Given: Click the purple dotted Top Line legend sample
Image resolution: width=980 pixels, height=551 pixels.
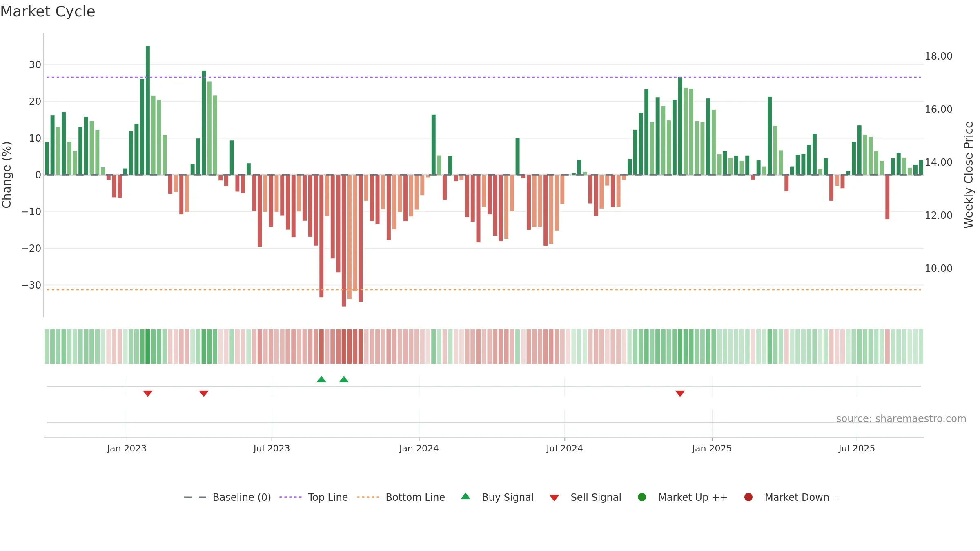Looking at the screenshot, I should pyautogui.click(x=290, y=497).
